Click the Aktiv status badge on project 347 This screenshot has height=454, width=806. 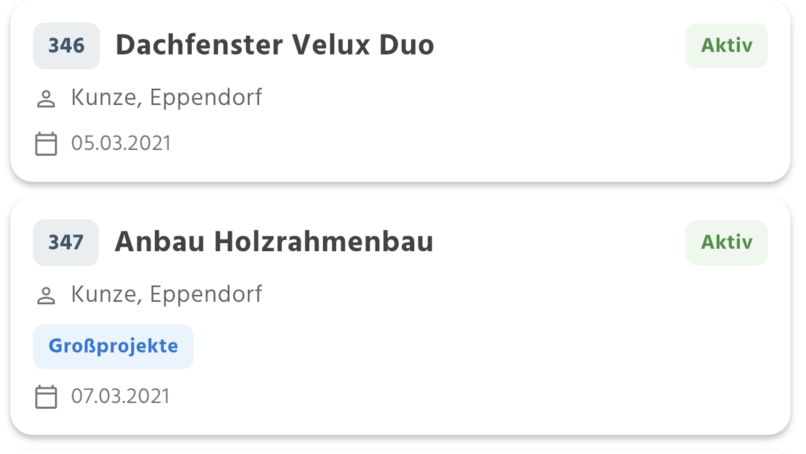click(726, 243)
